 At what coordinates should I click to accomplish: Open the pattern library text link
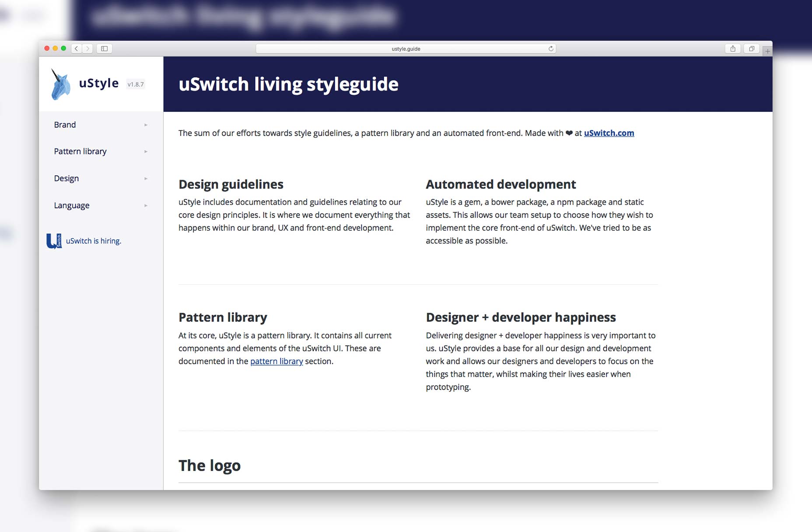point(276,361)
